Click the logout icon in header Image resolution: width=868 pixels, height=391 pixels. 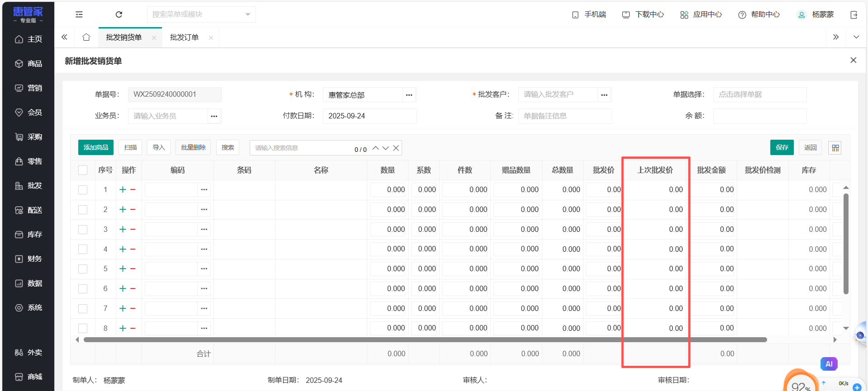(x=854, y=15)
